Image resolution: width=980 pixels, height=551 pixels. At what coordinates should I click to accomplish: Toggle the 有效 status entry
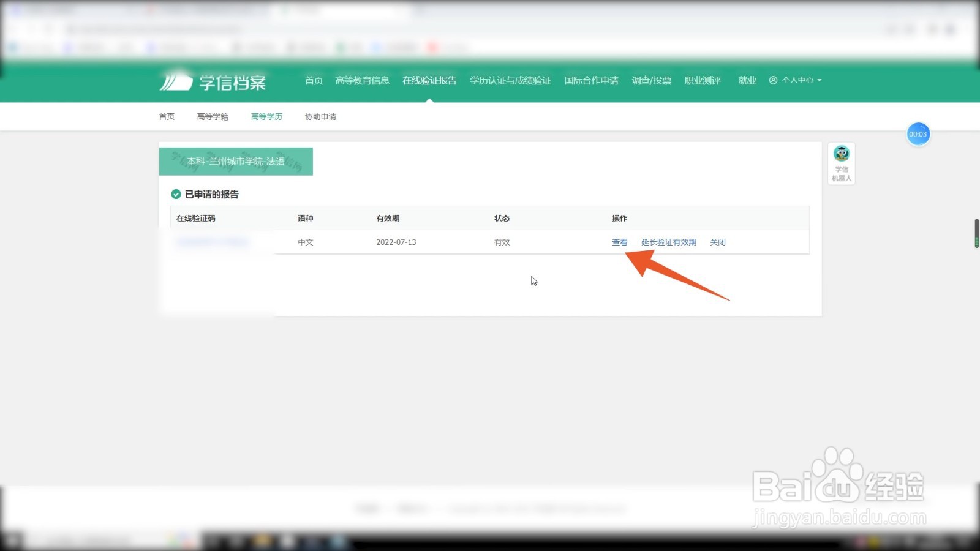(501, 242)
